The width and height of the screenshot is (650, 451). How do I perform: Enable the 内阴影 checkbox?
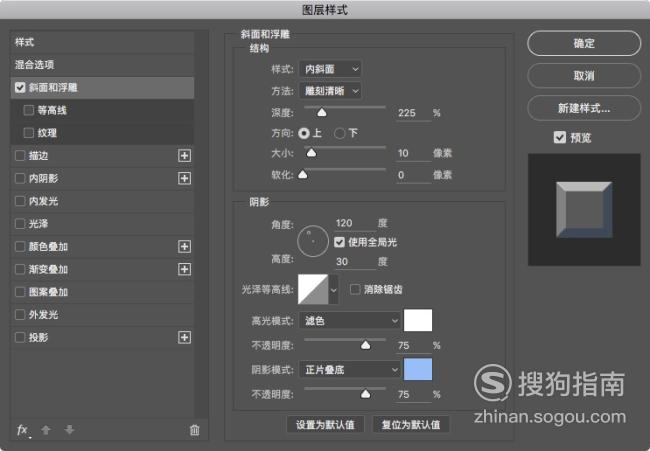(x=20, y=178)
